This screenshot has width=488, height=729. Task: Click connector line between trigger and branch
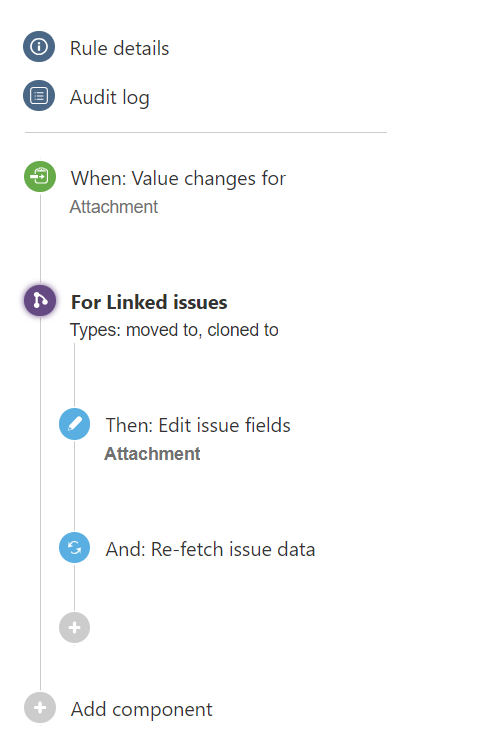40,239
